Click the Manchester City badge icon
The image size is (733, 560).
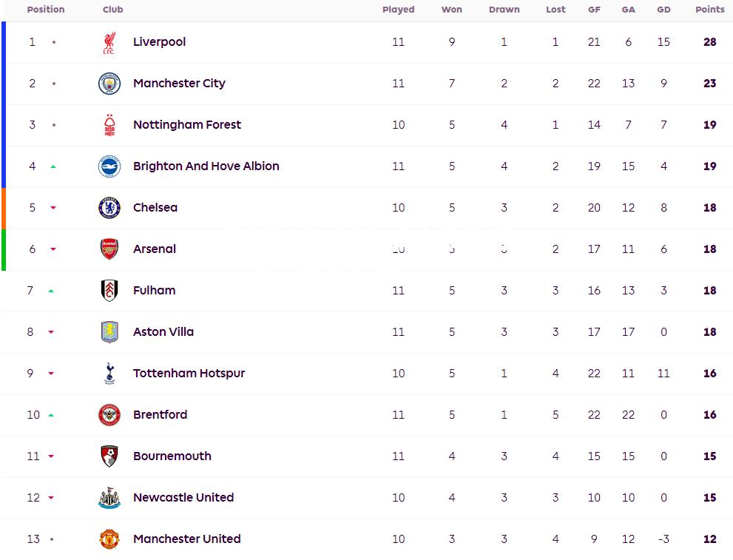coord(109,84)
